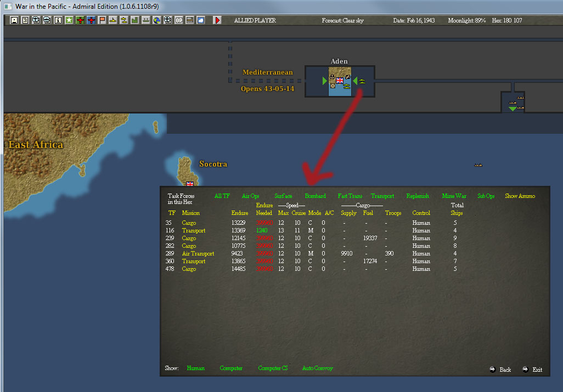
Task: Click endure needed value 1240
Action: click(x=262, y=231)
